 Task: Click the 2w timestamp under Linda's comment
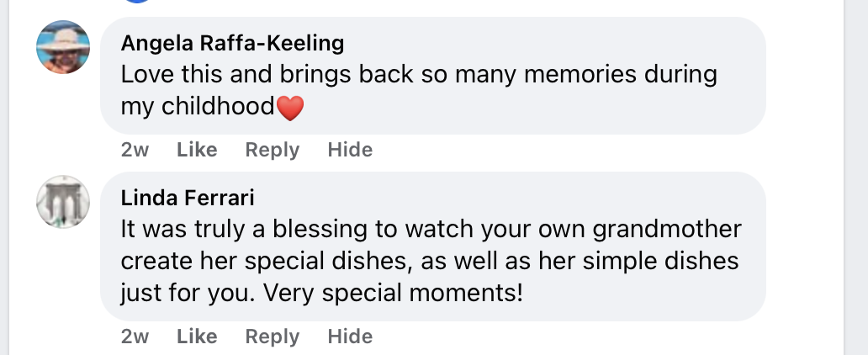click(x=135, y=336)
